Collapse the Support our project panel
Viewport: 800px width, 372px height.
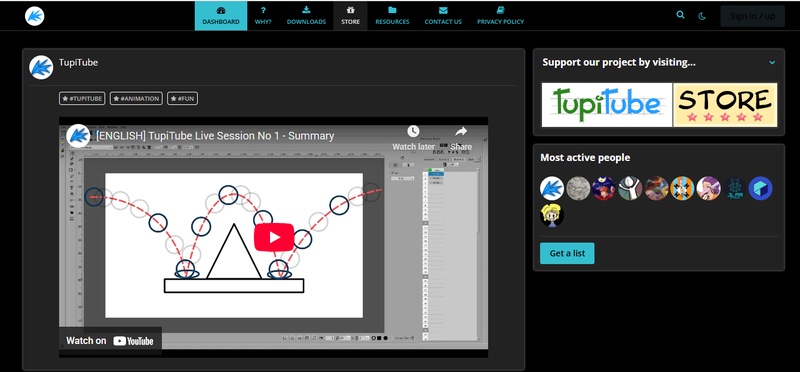tap(772, 63)
